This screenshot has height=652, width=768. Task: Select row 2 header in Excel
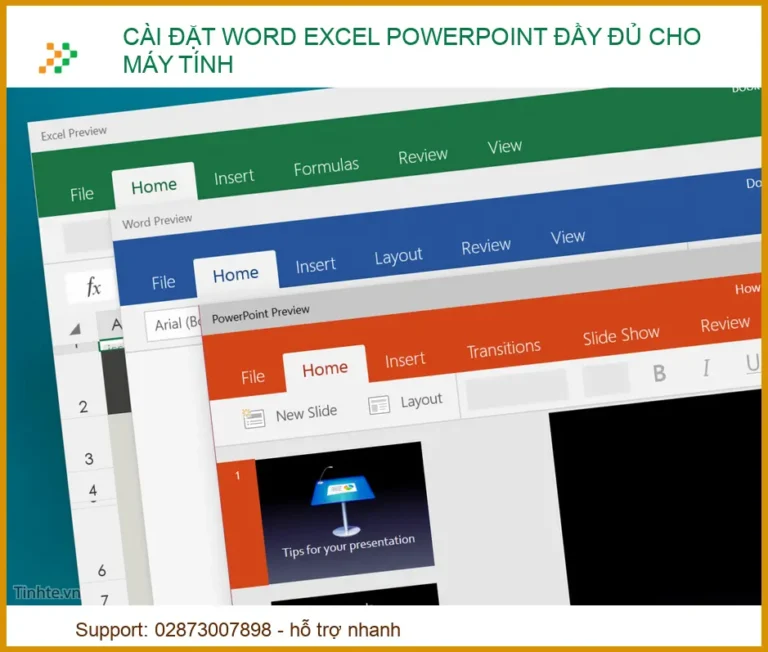[x=83, y=407]
